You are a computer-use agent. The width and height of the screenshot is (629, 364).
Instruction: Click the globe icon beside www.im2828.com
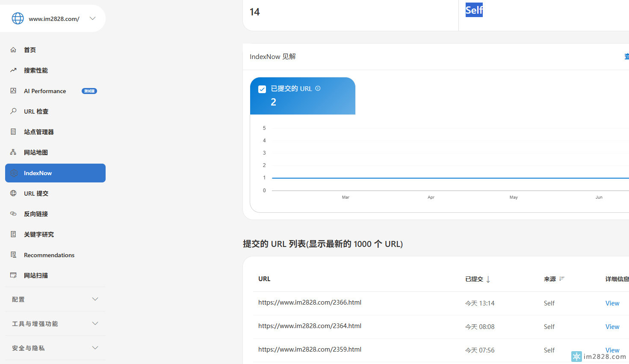tap(18, 18)
